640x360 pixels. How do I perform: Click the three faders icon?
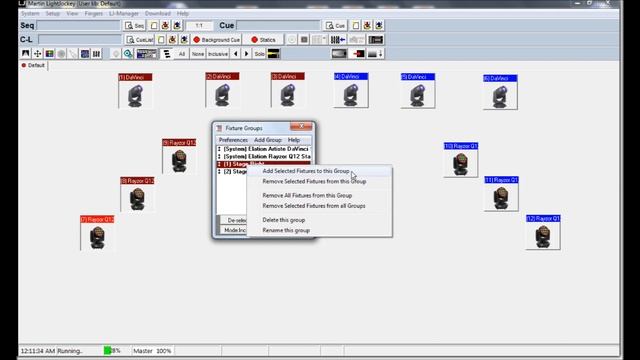coord(96,53)
